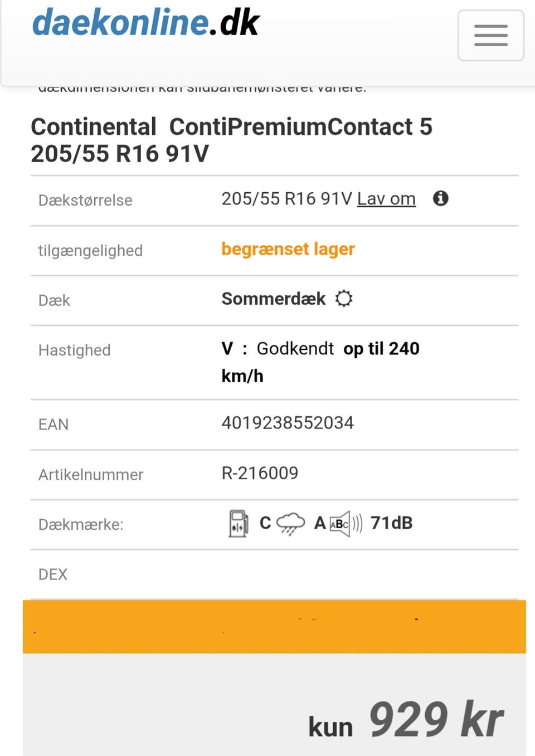Click the DEX row label
This screenshot has width=535, height=756.
(x=53, y=574)
